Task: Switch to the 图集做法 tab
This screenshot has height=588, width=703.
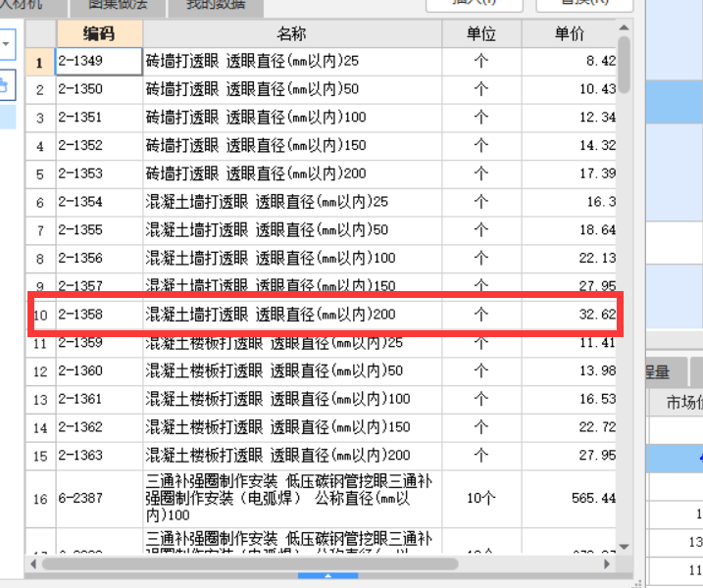Action: [118, 5]
